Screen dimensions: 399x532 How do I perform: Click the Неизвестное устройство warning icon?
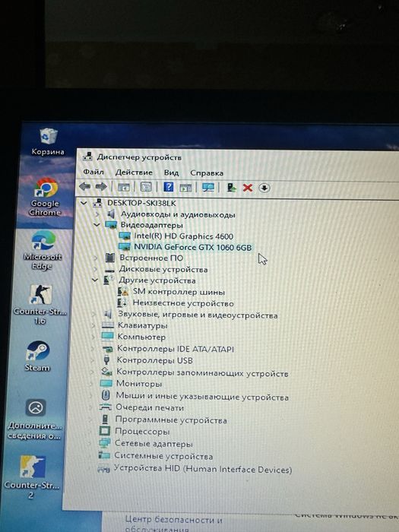pos(122,302)
